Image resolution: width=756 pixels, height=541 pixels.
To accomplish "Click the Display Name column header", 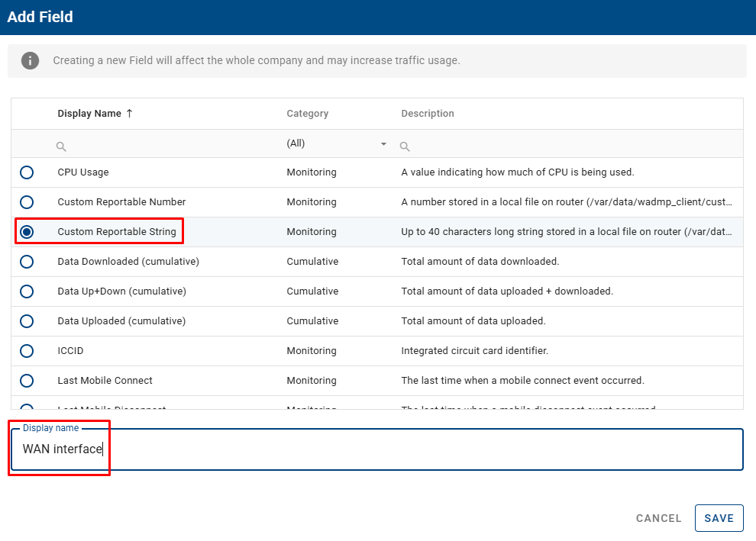I will 89,114.
